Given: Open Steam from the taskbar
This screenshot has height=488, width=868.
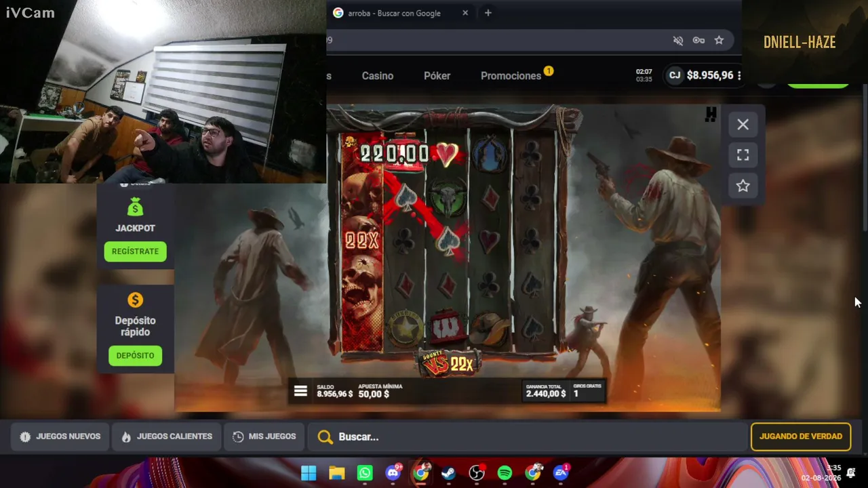Looking at the screenshot, I should (x=448, y=473).
